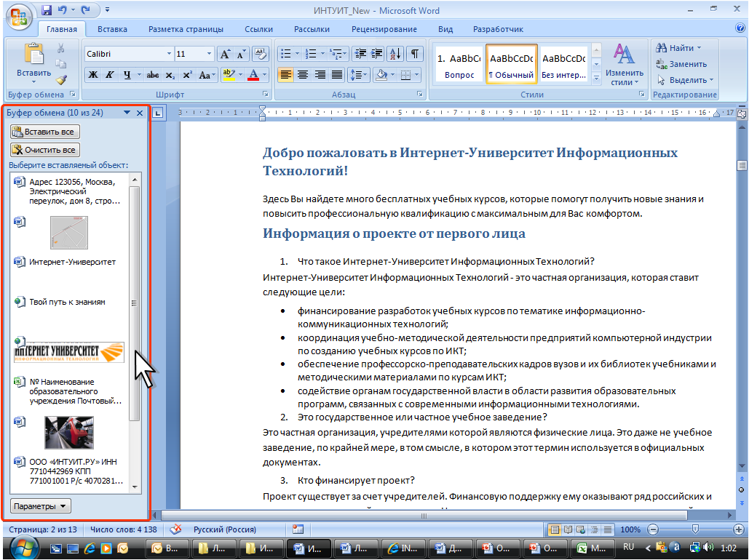Click the volume icon in the system tray
Viewport: 749px width, 560px height.
[709, 547]
